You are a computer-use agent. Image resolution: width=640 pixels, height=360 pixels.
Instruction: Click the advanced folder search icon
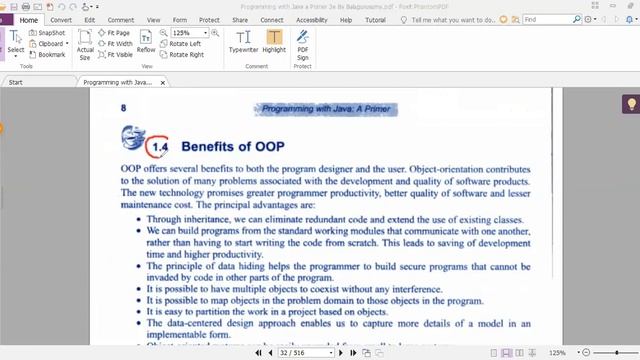coord(516,20)
